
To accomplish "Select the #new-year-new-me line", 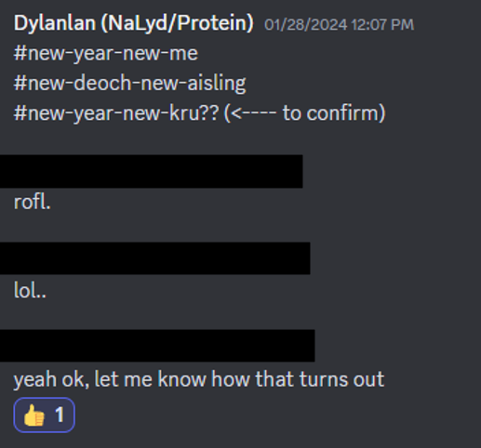I will [106, 53].
